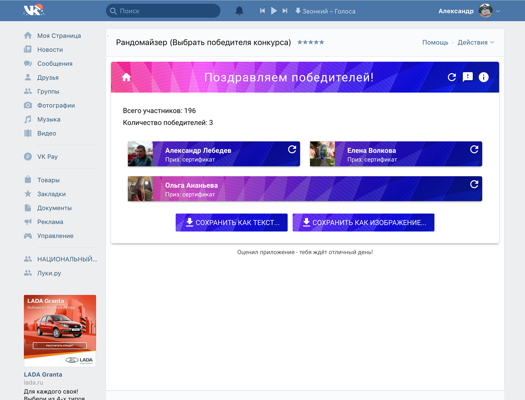The width and height of the screenshot is (525, 400).
Task: Open the feedback message icon in the banner
Action: pos(467,77)
